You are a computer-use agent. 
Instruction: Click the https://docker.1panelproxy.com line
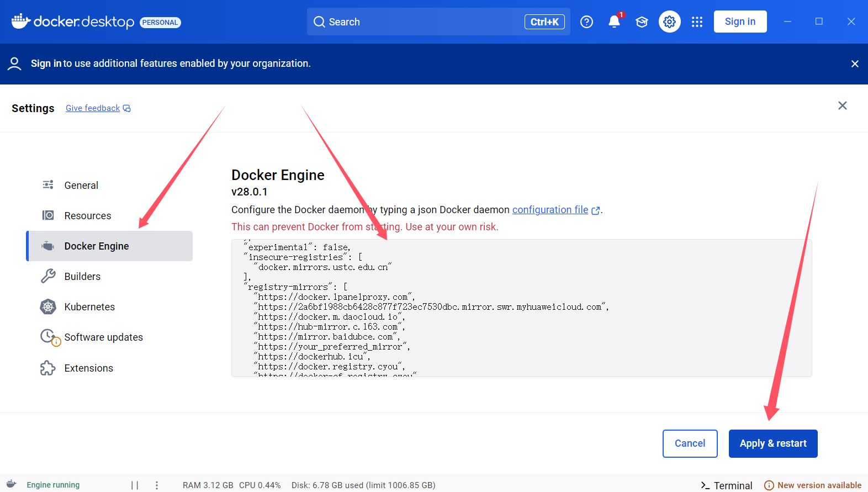tap(335, 297)
